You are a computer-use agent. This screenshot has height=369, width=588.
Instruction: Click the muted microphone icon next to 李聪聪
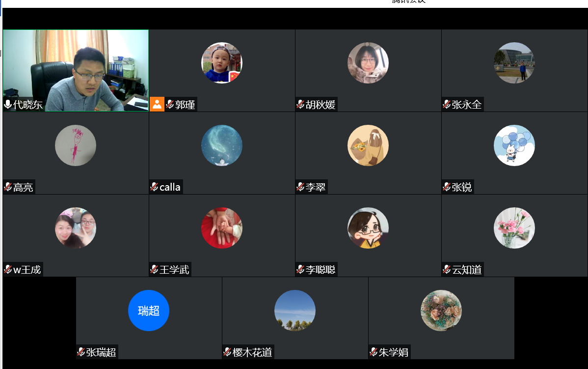pos(300,269)
